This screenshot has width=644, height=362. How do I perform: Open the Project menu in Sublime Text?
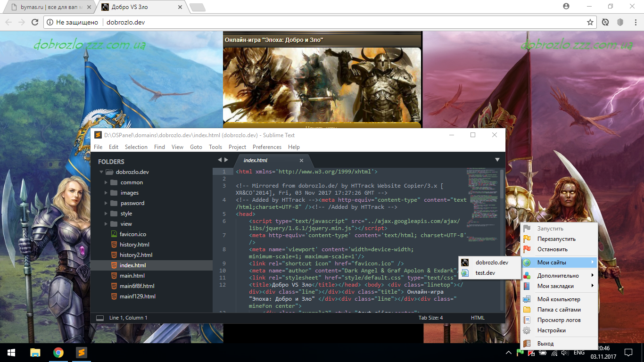pos(238,147)
